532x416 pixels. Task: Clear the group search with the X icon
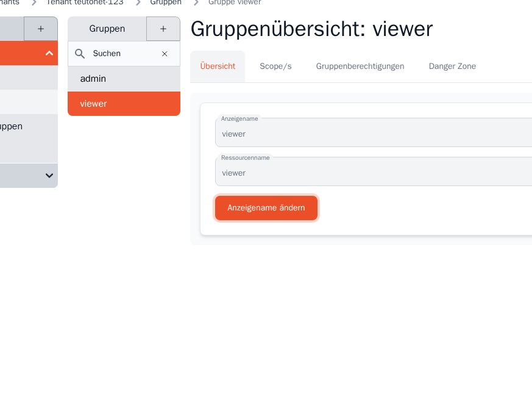pyautogui.click(x=165, y=54)
